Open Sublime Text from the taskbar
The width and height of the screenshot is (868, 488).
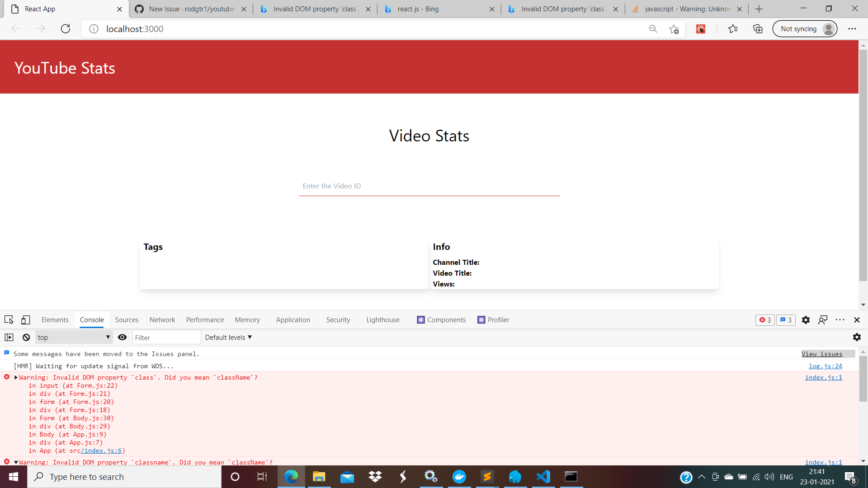point(487,477)
